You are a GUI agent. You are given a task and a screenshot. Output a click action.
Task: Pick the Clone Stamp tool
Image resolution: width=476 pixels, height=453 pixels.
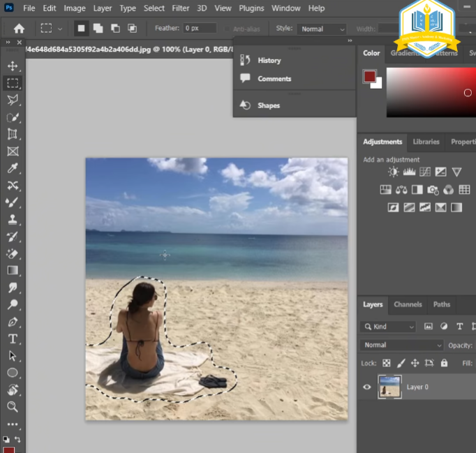coord(13,219)
